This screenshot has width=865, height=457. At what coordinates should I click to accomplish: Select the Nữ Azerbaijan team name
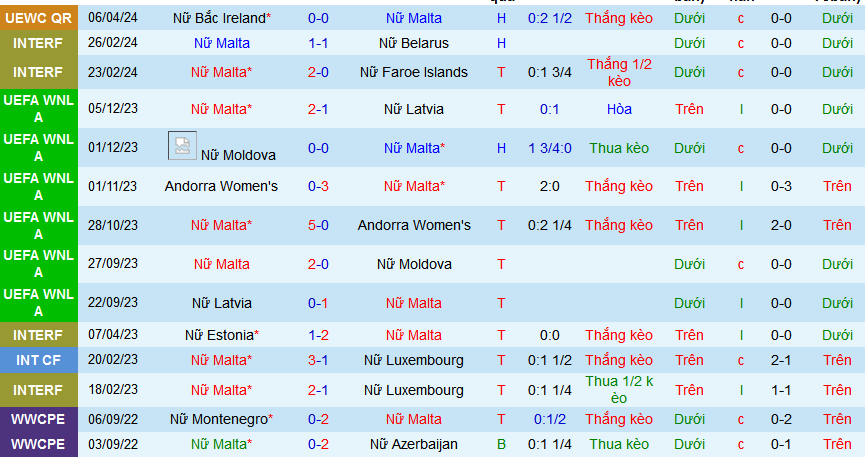[x=414, y=444]
